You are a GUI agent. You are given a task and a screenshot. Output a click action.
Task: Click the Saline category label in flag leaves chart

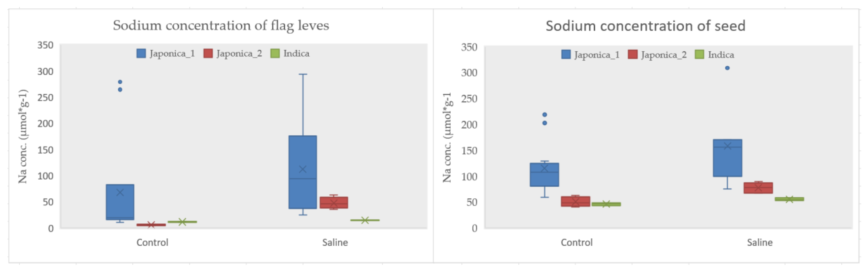click(x=335, y=242)
